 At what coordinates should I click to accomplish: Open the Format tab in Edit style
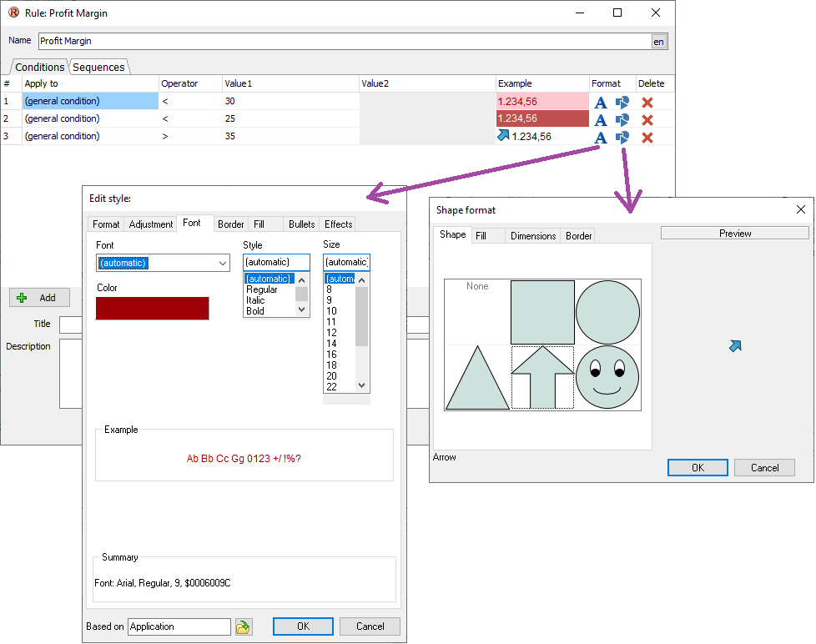click(x=106, y=224)
